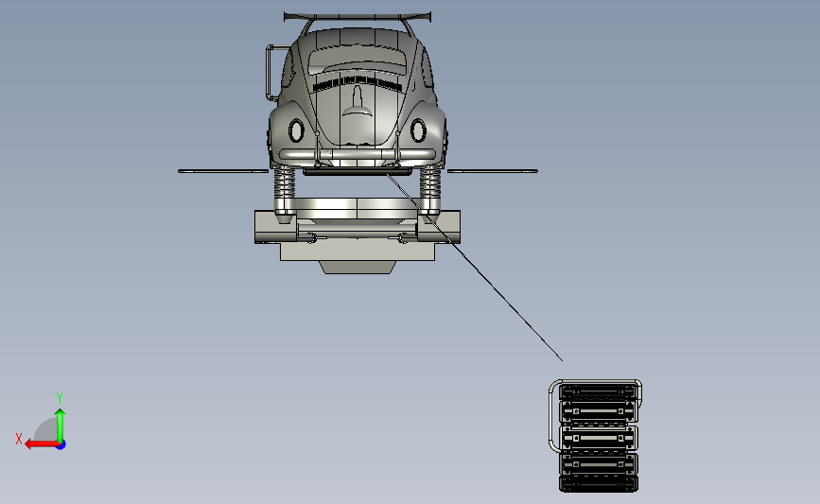Select the rear spoiler wing atop the car

click(358, 17)
